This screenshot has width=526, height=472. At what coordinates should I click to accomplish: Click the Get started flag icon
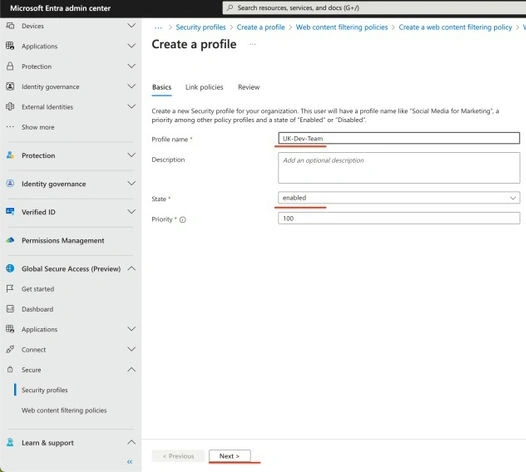tap(10, 289)
